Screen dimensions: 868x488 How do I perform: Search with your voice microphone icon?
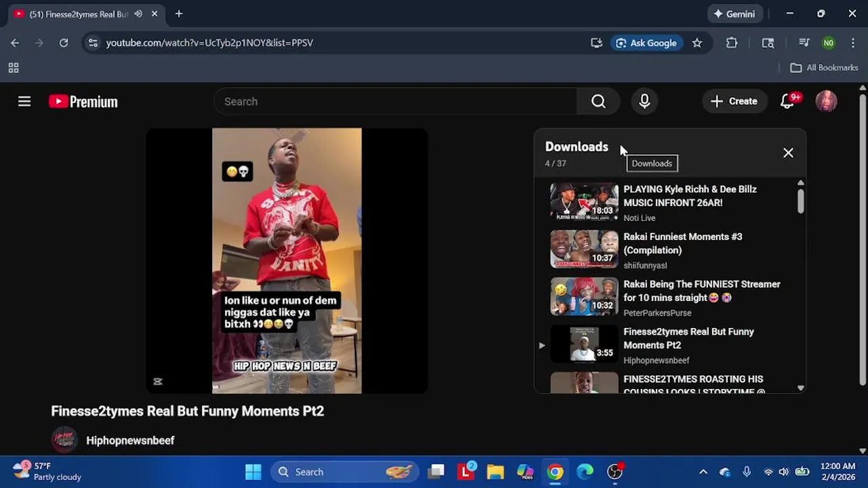(644, 102)
